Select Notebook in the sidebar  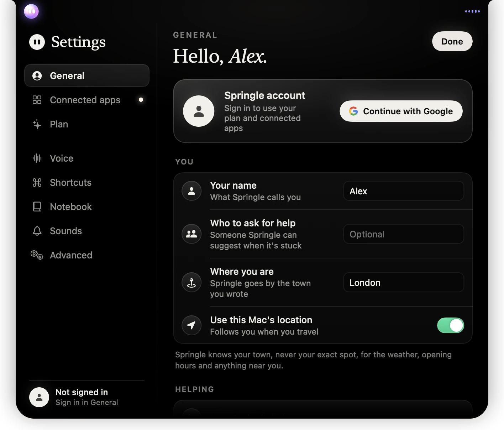87,207
